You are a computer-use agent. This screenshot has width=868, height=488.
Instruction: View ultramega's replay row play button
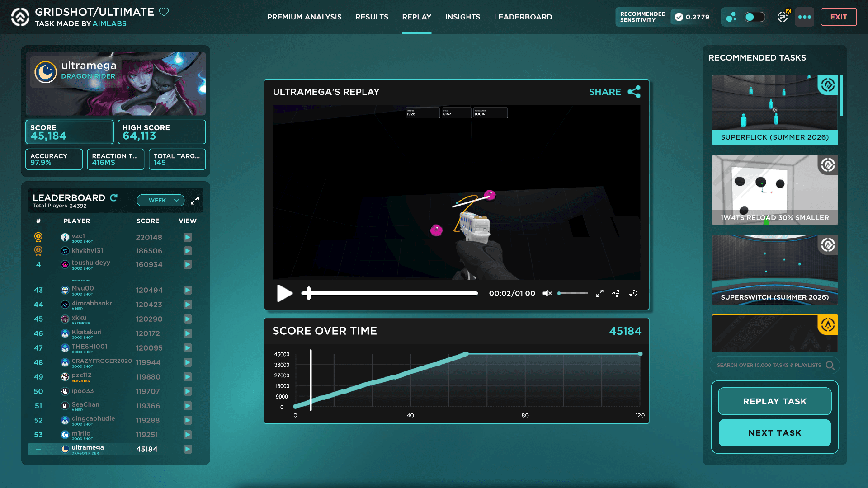click(x=188, y=449)
